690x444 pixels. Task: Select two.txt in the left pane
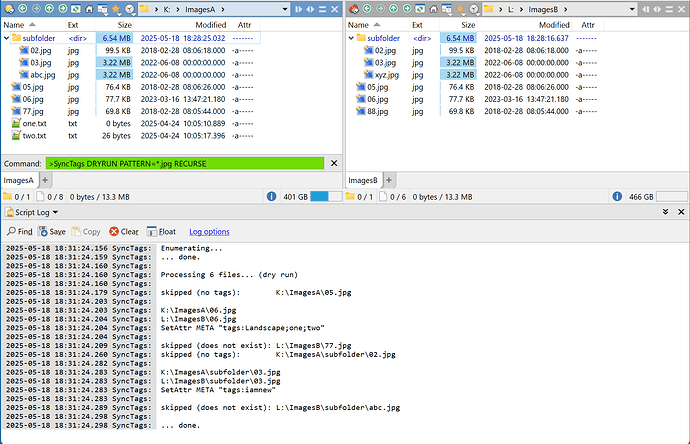34,136
